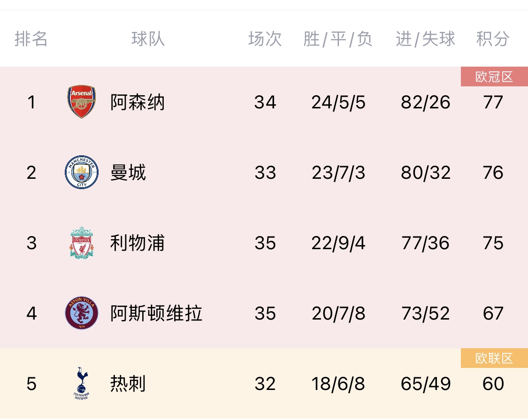The image size is (528, 420).
Task: Click the 排名 column header
Action: pos(31,39)
